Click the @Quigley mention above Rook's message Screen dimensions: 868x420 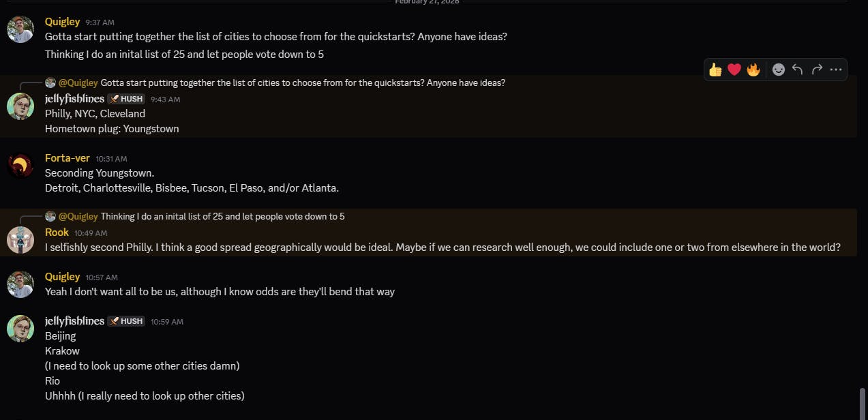78,217
